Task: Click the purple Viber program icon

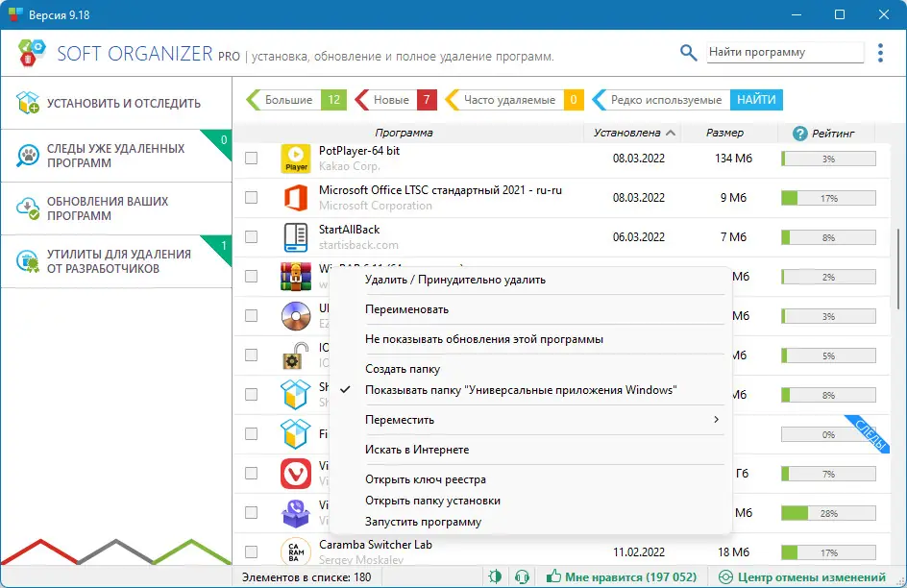Action: tap(296, 513)
